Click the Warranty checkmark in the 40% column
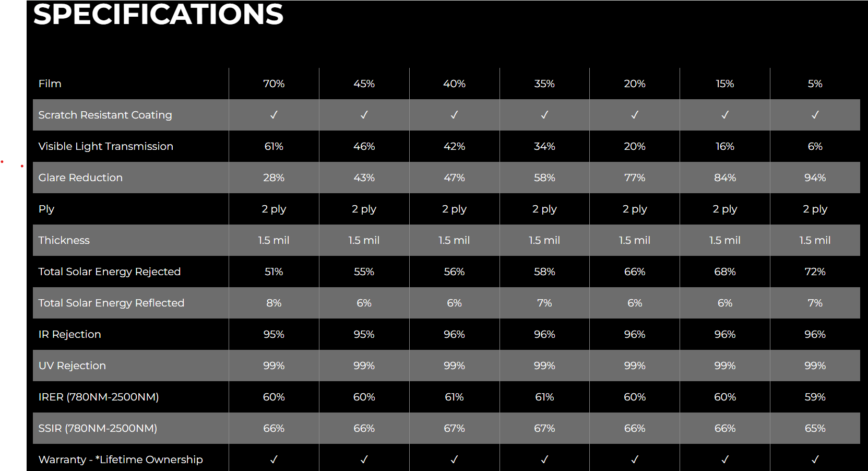 (x=454, y=460)
